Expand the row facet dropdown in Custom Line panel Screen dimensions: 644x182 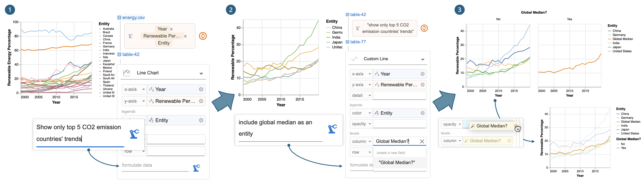[370, 152]
